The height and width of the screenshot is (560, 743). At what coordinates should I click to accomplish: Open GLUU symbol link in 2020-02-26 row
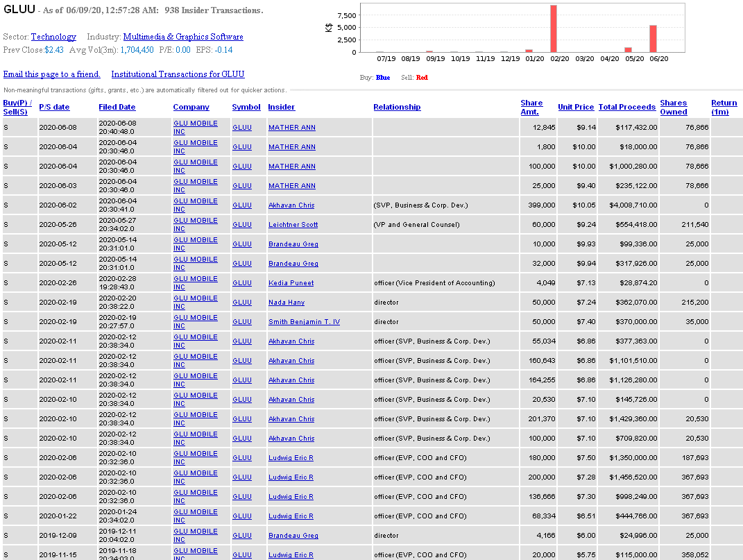242,283
